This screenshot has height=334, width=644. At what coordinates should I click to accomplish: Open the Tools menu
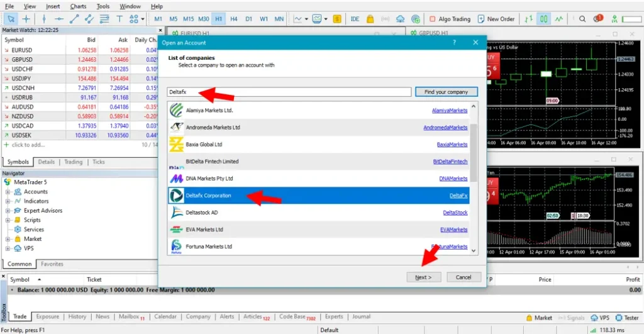coord(103,6)
